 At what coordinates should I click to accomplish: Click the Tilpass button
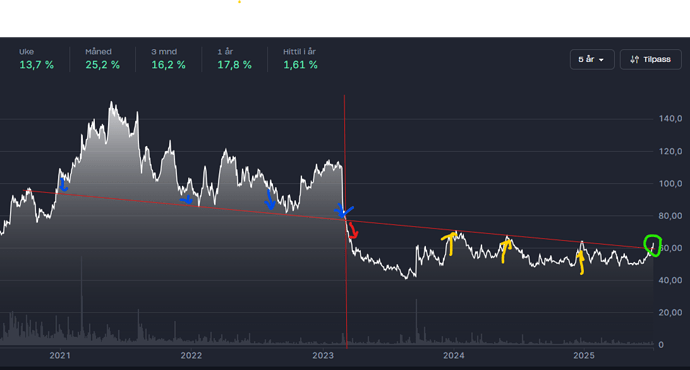click(650, 59)
